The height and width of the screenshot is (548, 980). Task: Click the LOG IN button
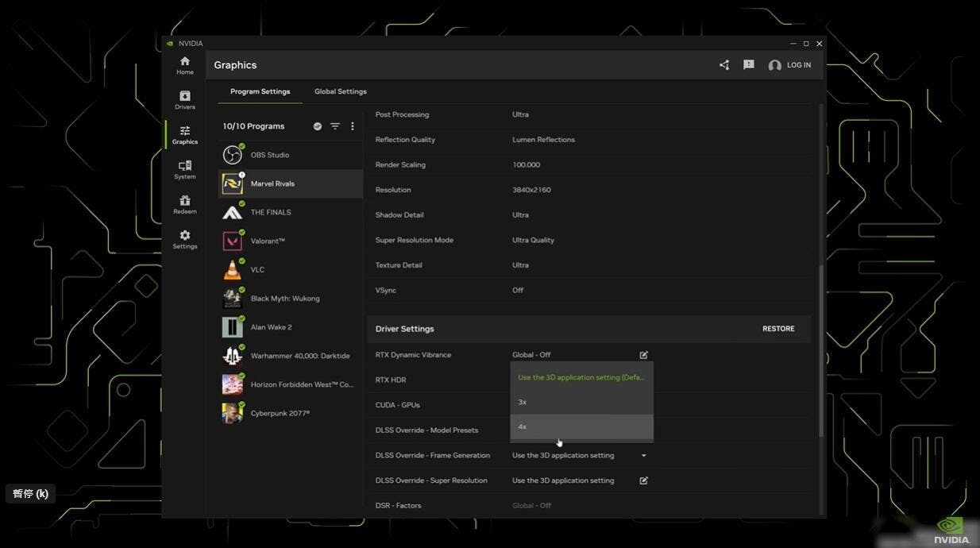pyautogui.click(x=799, y=65)
